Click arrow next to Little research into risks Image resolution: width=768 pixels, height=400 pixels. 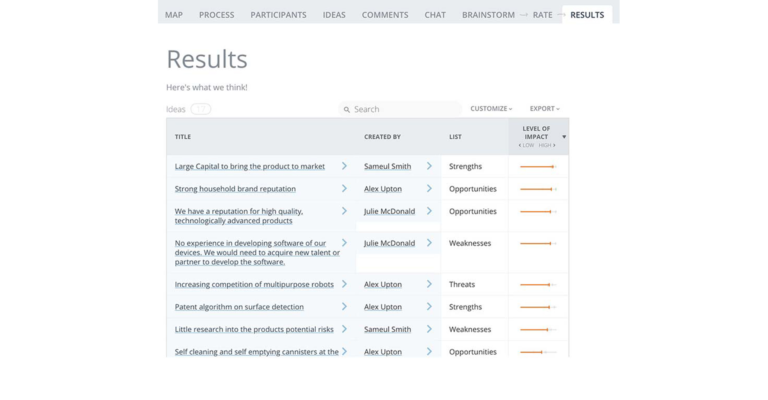tap(344, 329)
